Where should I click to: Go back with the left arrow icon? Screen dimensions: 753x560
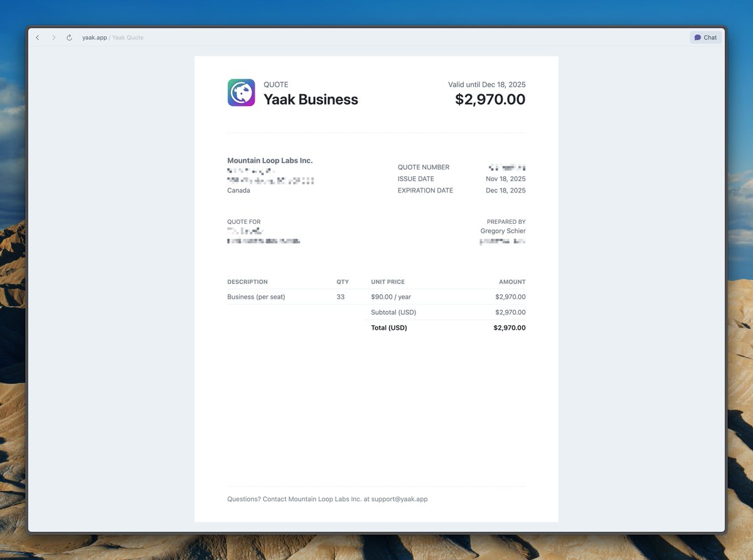[x=38, y=38]
